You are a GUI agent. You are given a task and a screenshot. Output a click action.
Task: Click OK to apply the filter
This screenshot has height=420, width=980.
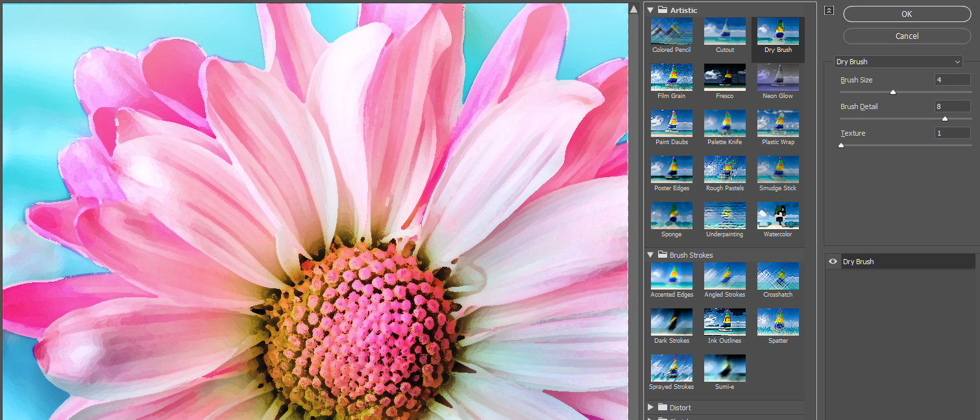click(x=907, y=14)
